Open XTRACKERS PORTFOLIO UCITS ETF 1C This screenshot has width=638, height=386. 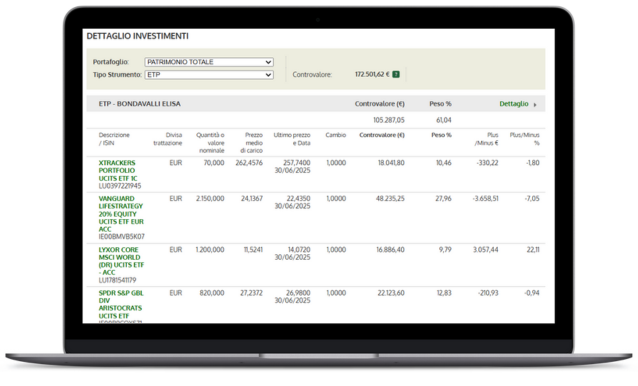(x=118, y=170)
